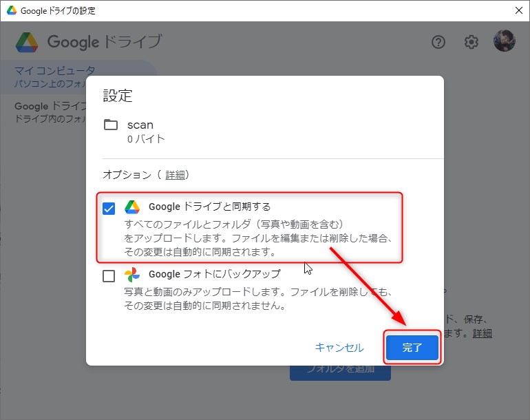530x420 pixels.
Task: Click the Google ドライブと同期する label text
Action: 209,207
